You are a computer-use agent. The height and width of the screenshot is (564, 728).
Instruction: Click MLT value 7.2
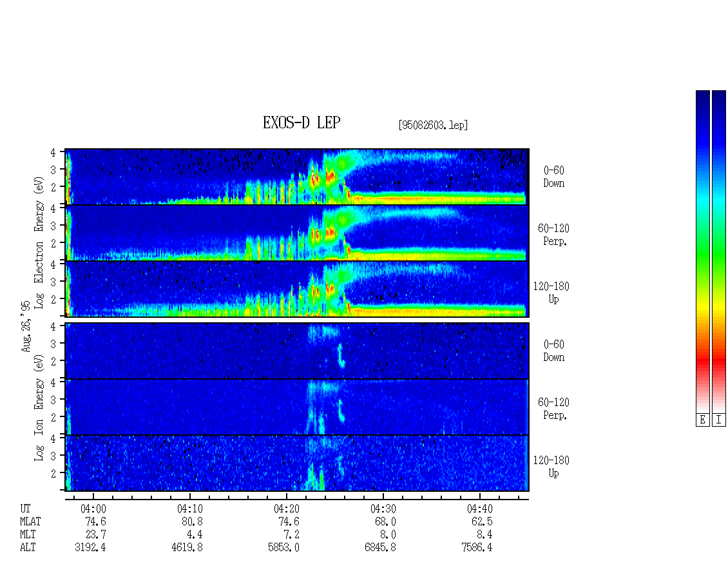292,535
